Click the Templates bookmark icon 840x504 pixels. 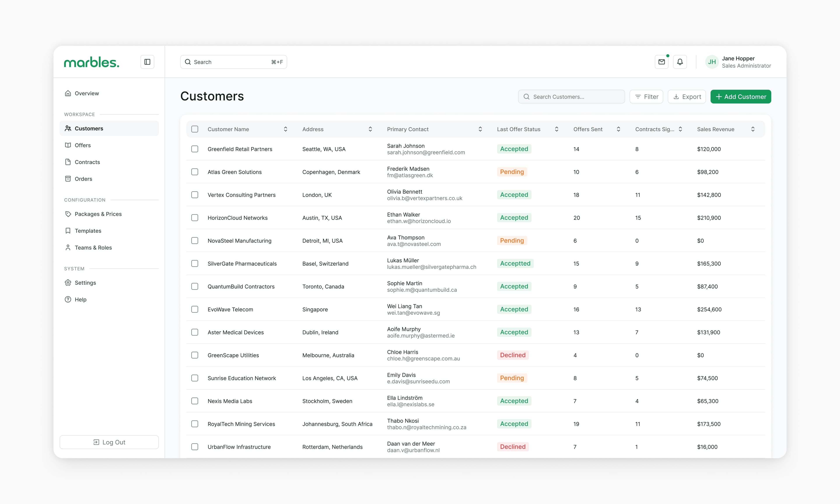[x=68, y=231]
